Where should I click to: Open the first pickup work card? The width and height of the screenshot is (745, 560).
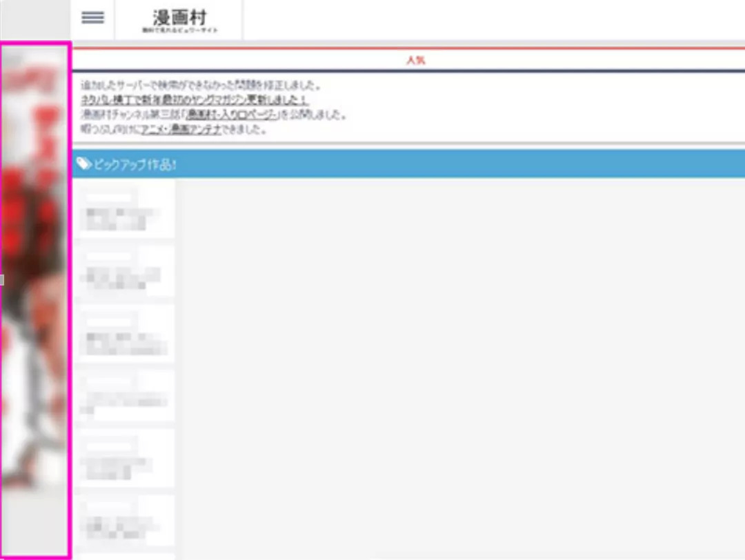click(x=125, y=210)
